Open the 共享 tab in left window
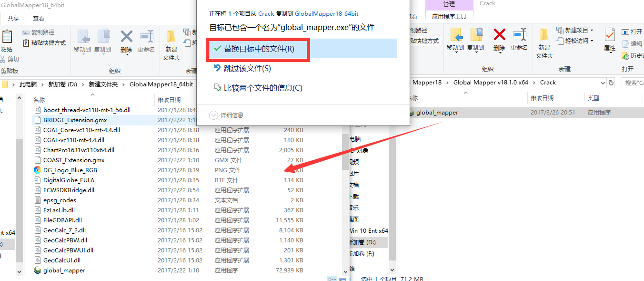This screenshot has width=644, height=281. point(13,18)
